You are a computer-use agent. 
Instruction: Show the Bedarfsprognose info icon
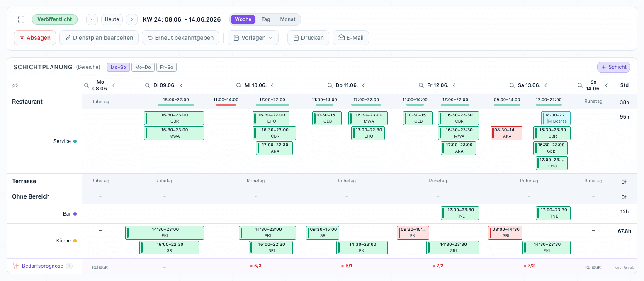tap(69, 266)
